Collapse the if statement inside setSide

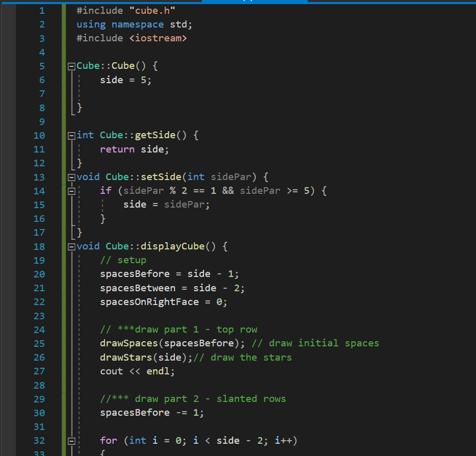[x=71, y=190]
